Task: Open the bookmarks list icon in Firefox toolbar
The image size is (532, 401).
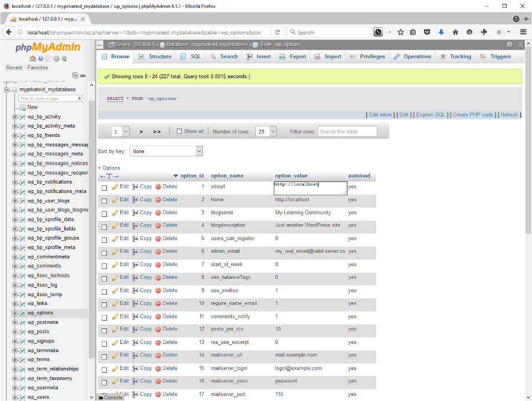Action: pyautogui.click(x=413, y=32)
